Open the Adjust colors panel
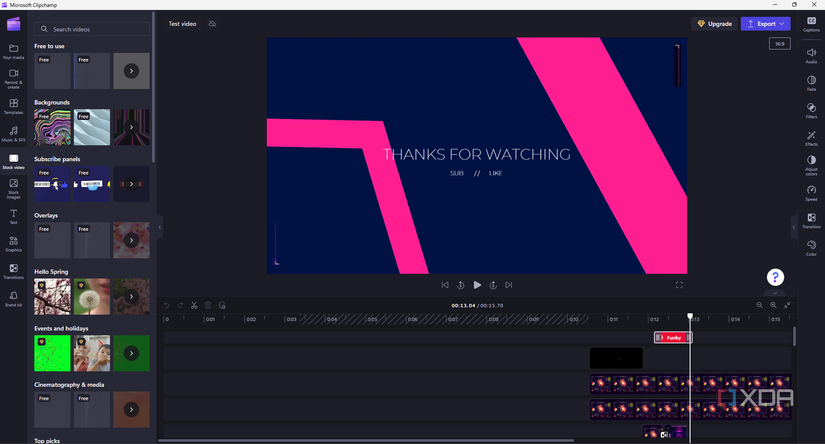 tap(811, 165)
